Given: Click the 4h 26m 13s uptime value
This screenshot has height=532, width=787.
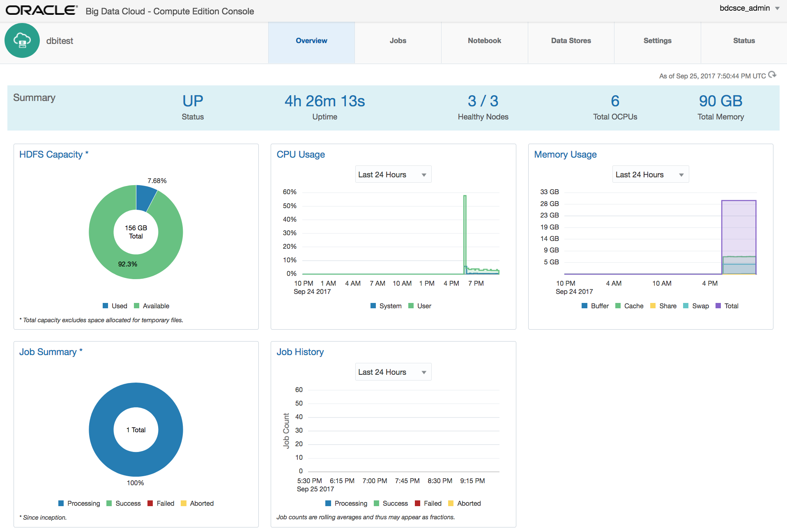Looking at the screenshot, I should coord(324,101).
